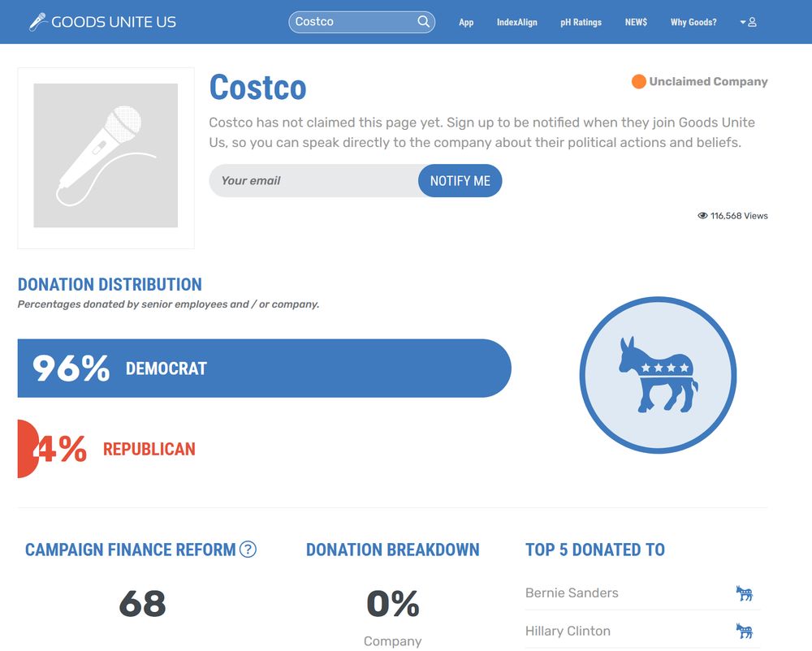Viewport: 812px width, 651px height.
Task: Click the eye icon next to views
Action: [702, 216]
